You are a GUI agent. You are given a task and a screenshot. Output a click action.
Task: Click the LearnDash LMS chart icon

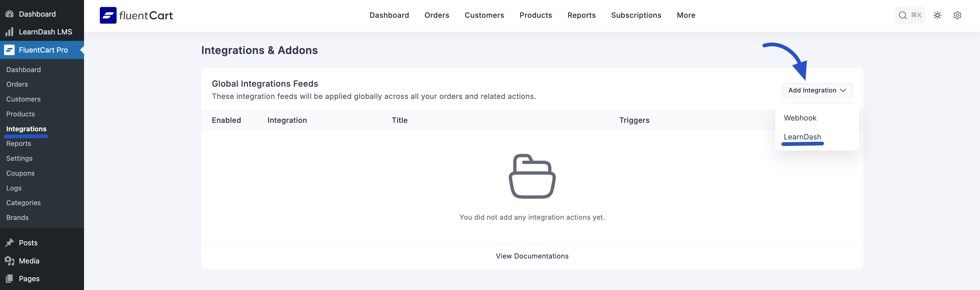(10, 32)
